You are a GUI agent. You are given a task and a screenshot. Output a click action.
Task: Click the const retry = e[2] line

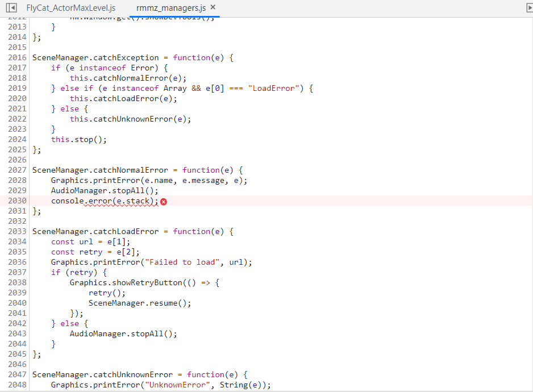pos(95,252)
